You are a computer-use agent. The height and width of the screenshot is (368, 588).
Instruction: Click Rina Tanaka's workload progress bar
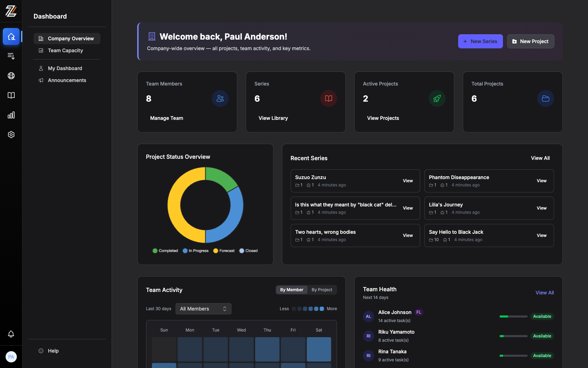(x=513, y=356)
